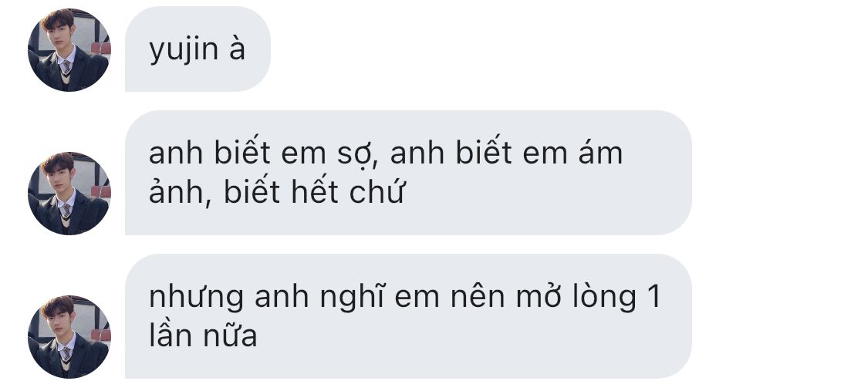
Task: Click the word "nhưng" in the last message
Action: coord(196,298)
